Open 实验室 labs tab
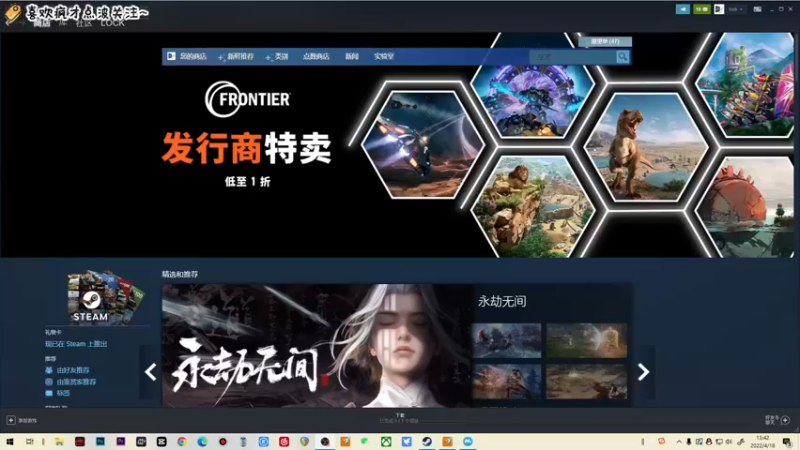The height and width of the screenshot is (450, 800). pos(384,57)
